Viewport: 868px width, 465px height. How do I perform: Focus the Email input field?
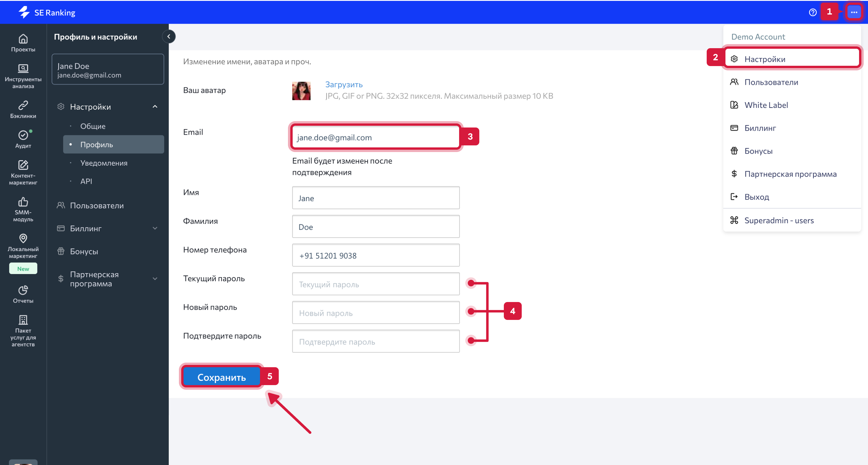376,137
